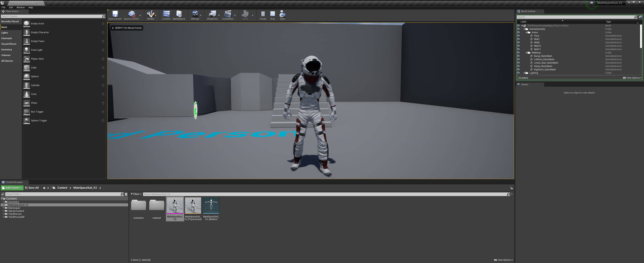Select MaleSpaceSuit_V2_Skeleton asset thumbnail
The height and width of the screenshot is (263, 644).
pyautogui.click(x=211, y=205)
